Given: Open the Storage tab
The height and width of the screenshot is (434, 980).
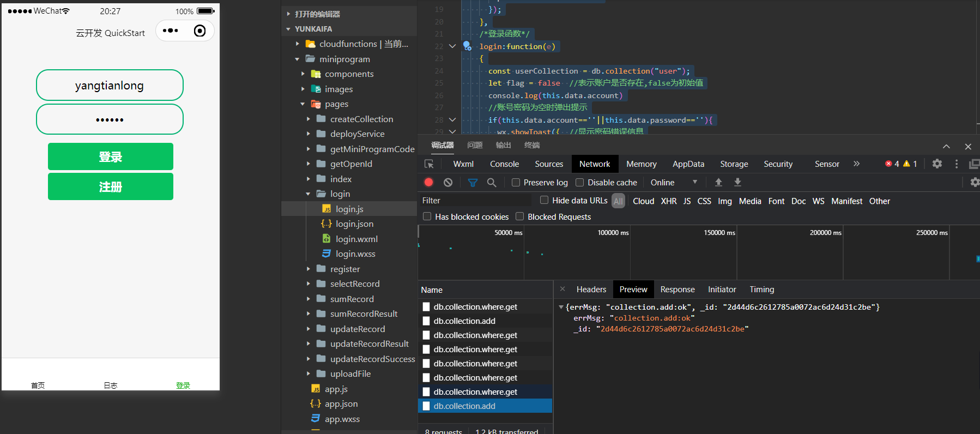Looking at the screenshot, I should click(x=734, y=164).
